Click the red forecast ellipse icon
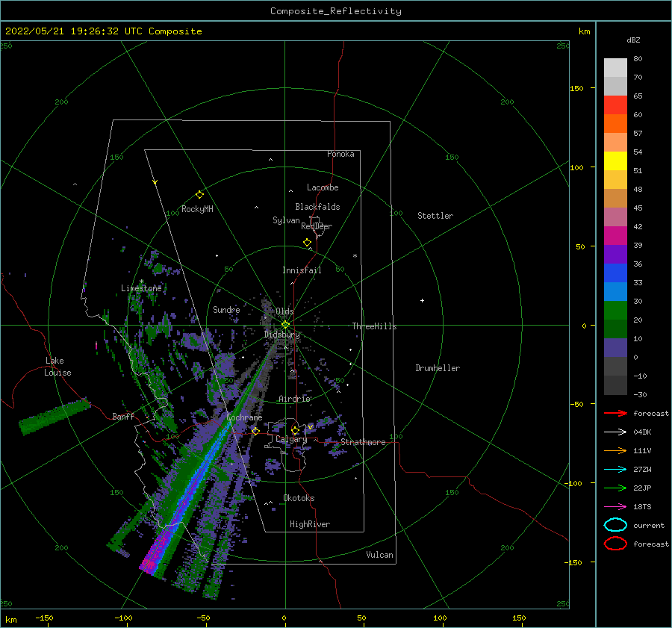 click(x=615, y=544)
